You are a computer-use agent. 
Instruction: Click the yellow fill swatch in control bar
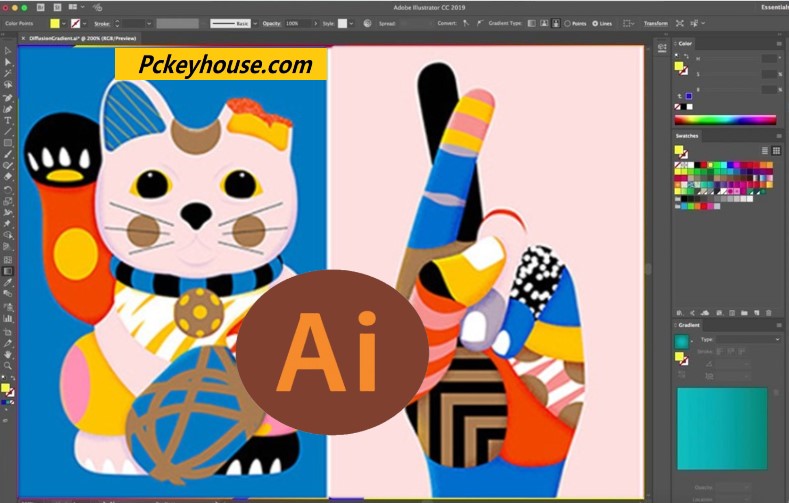point(54,24)
